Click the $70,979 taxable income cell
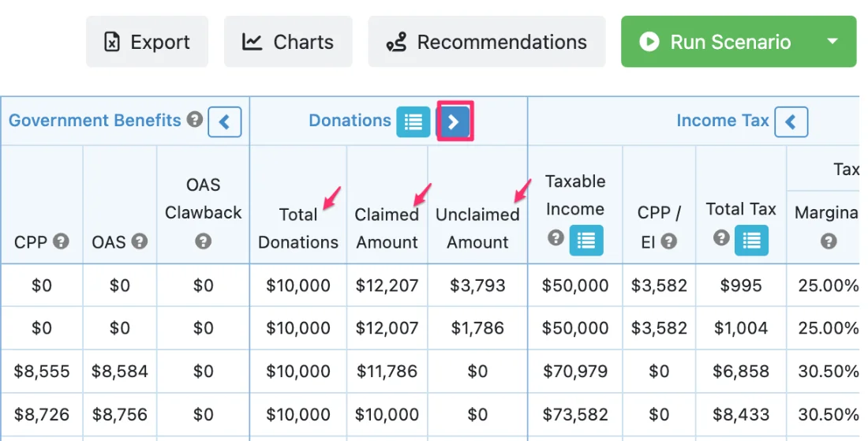 coord(575,371)
